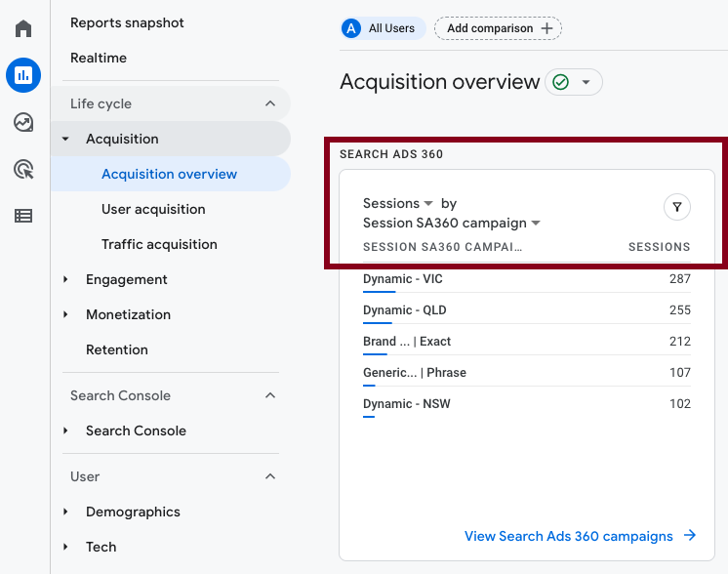Open the Advertising cursor-target icon

point(23,169)
